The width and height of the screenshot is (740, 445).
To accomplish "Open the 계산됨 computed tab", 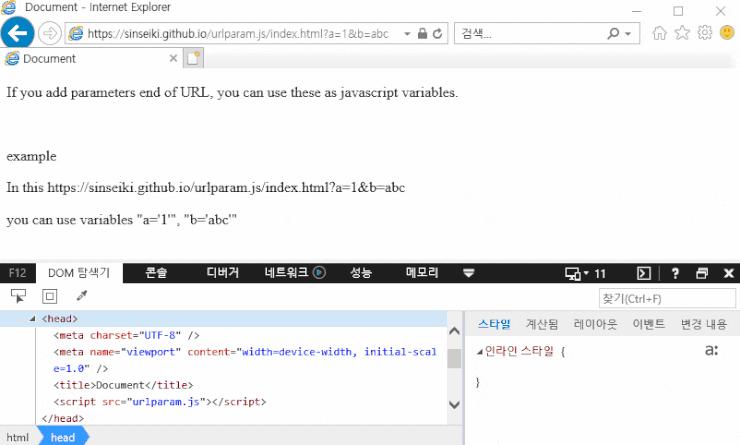I will coord(542,324).
